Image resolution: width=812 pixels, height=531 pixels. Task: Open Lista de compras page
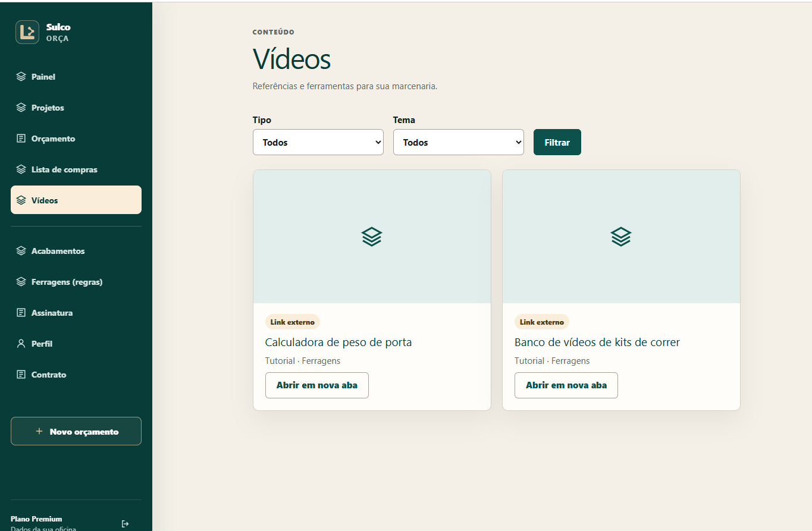pos(76,169)
